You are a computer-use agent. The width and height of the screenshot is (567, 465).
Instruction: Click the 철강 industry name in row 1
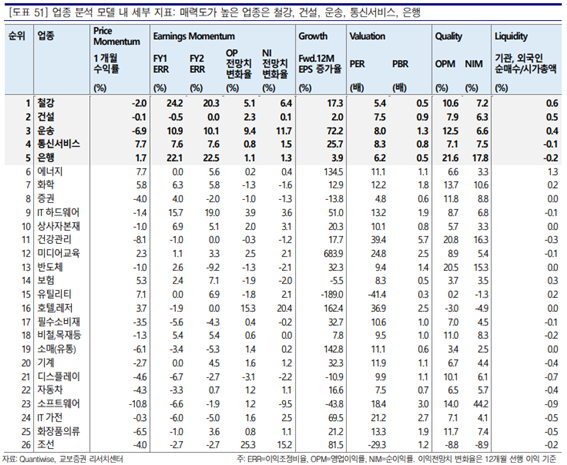click(46, 103)
